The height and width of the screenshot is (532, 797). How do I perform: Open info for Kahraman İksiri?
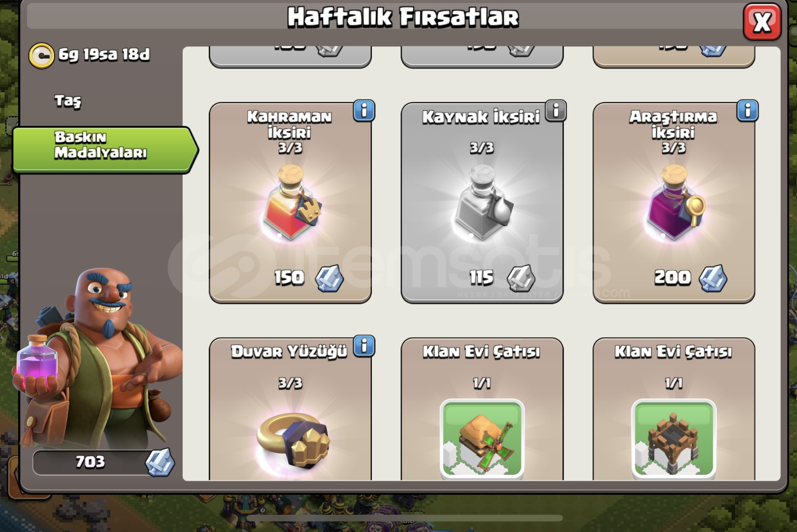[364, 111]
